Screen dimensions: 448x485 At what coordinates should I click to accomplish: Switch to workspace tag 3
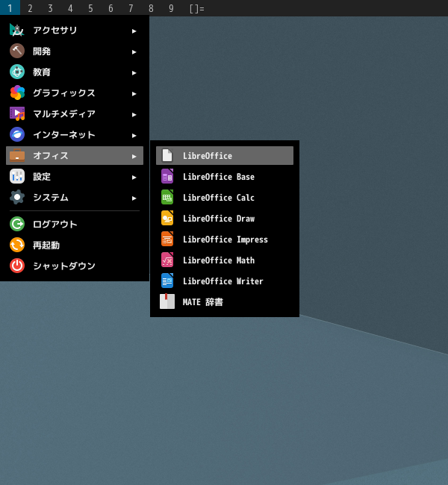click(x=50, y=8)
